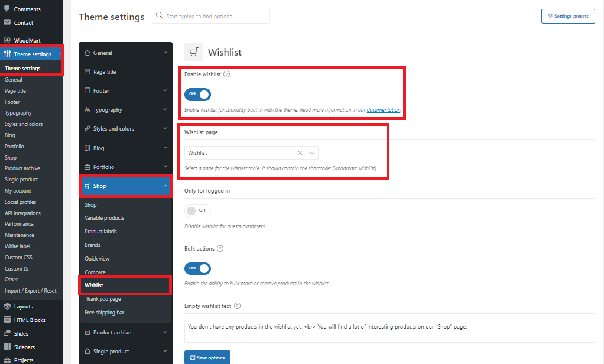Click the Product archive box icon

click(87, 332)
